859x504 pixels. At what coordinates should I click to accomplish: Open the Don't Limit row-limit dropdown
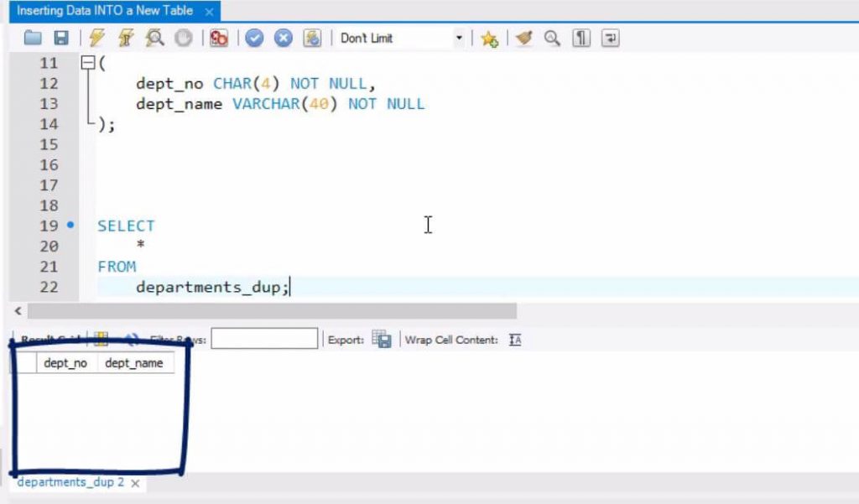pos(458,38)
